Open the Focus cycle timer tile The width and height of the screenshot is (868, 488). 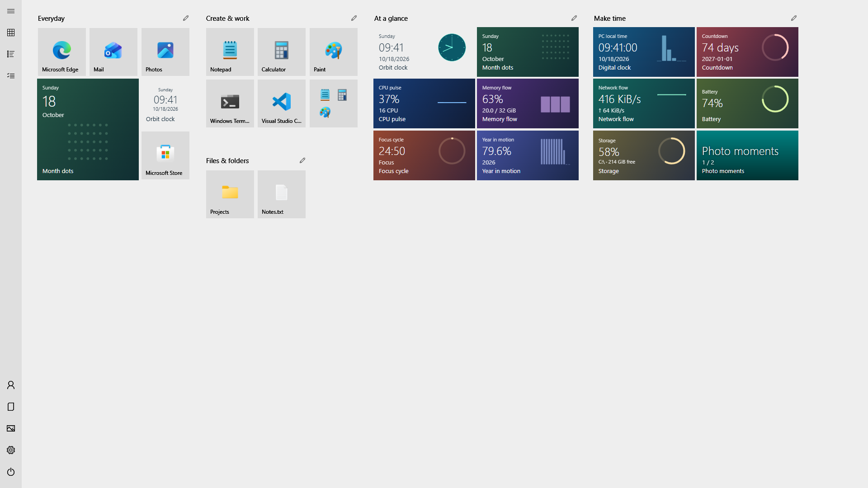coord(424,155)
